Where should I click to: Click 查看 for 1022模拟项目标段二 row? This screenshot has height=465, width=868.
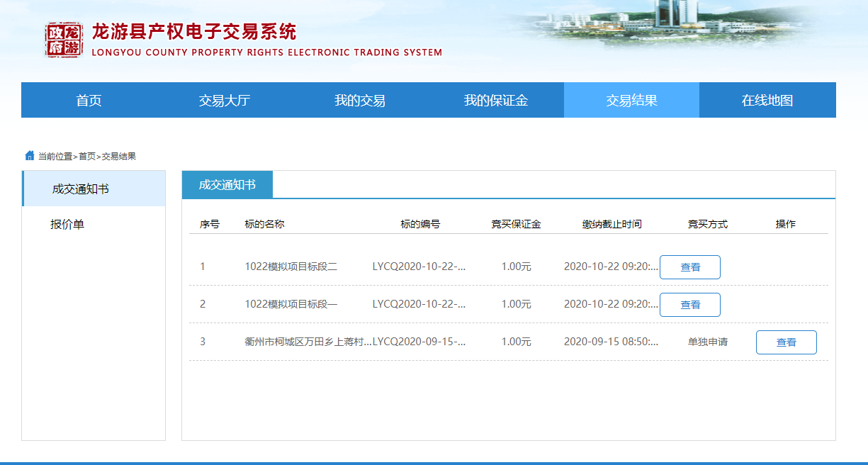point(689,267)
